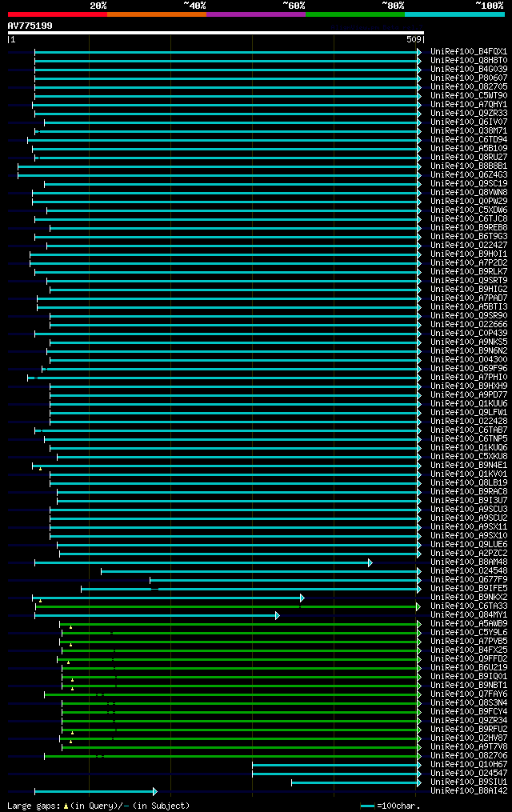Image resolution: width=512 pixels, height=812 pixels.
Task: Select UniRef100_A9SCU3 label
Action: click(x=469, y=510)
